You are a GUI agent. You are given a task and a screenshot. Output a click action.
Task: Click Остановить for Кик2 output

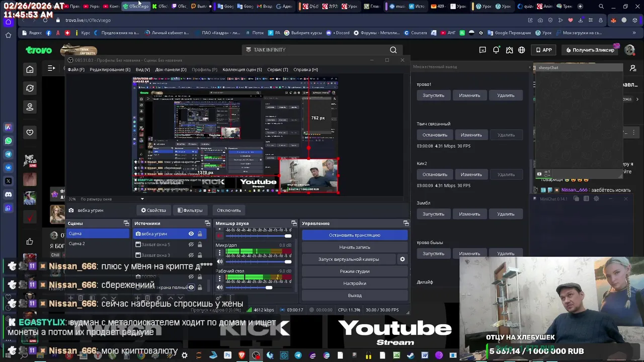[x=435, y=174]
